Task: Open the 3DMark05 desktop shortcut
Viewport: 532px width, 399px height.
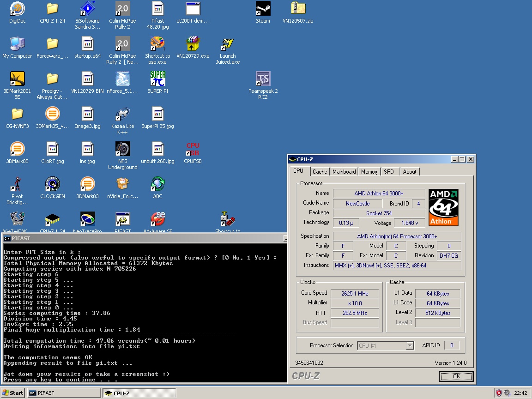Action: coord(17,153)
